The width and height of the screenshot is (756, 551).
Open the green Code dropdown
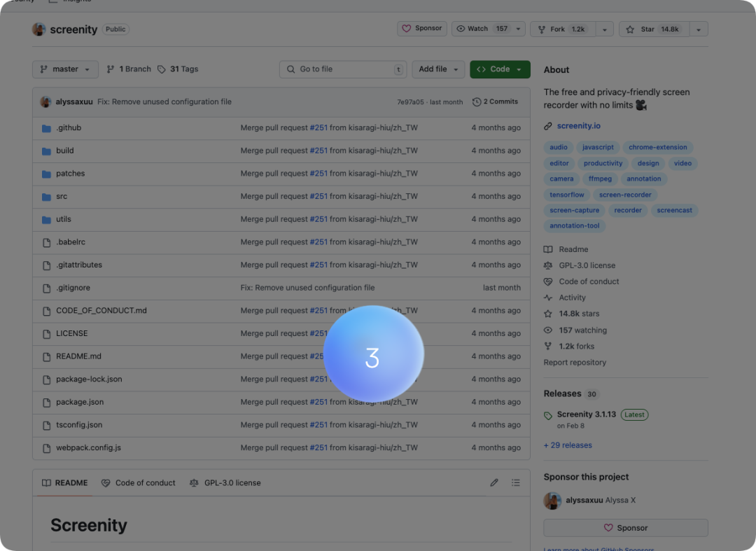point(500,69)
